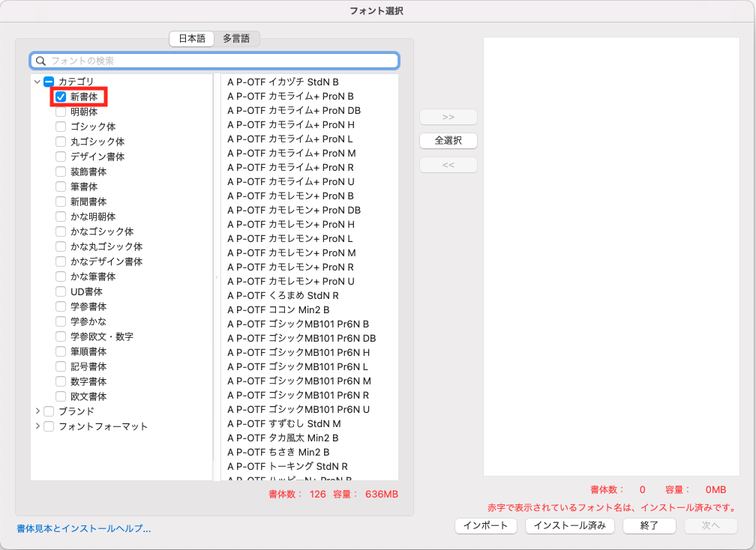Check the 記号書体 checkbox

[x=61, y=366]
